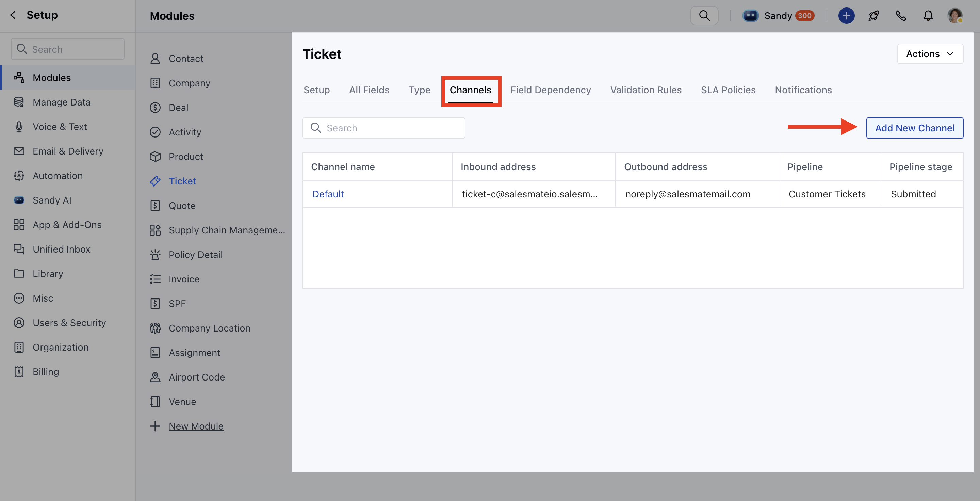
Task: Open the user profile avatar
Action: (955, 16)
